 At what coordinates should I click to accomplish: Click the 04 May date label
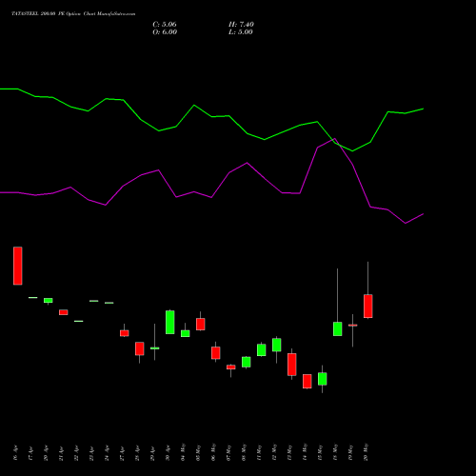tap(184, 452)
